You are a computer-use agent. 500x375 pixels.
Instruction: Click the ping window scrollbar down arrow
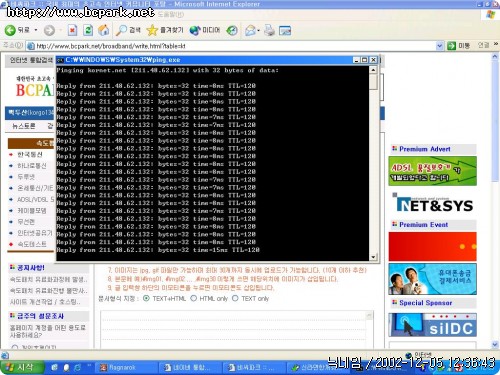click(x=373, y=257)
